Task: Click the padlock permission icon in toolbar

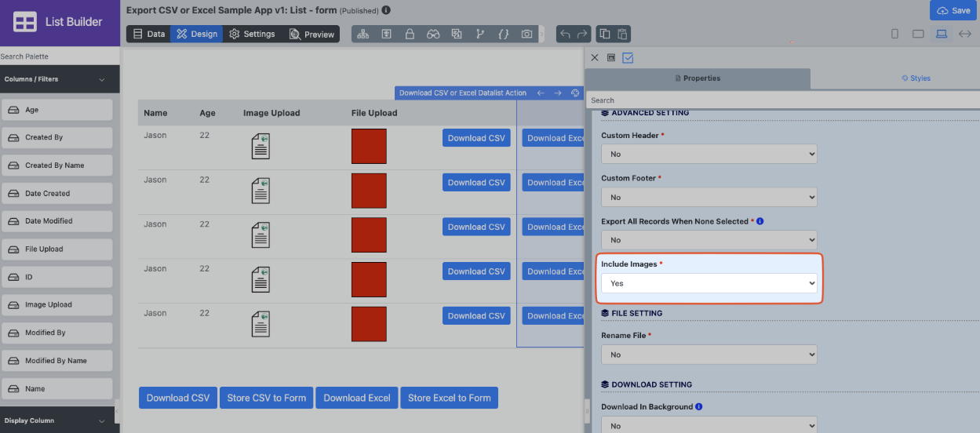Action: point(410,35)
